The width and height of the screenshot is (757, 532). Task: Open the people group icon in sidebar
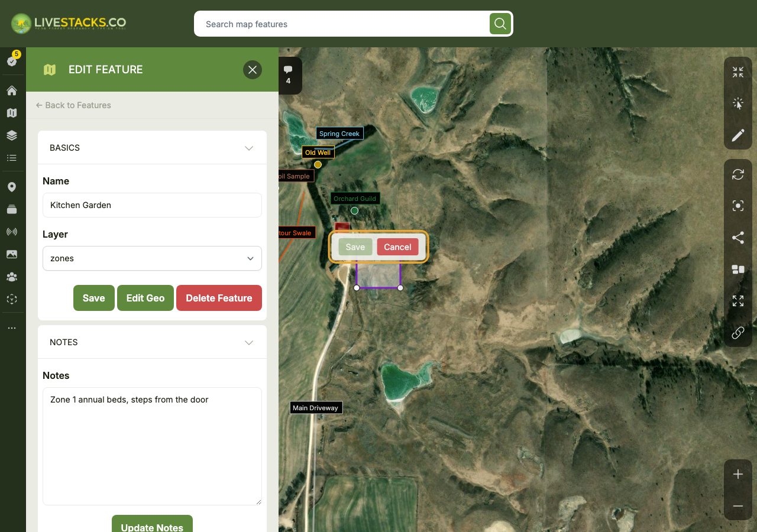[x=12, y=277]
